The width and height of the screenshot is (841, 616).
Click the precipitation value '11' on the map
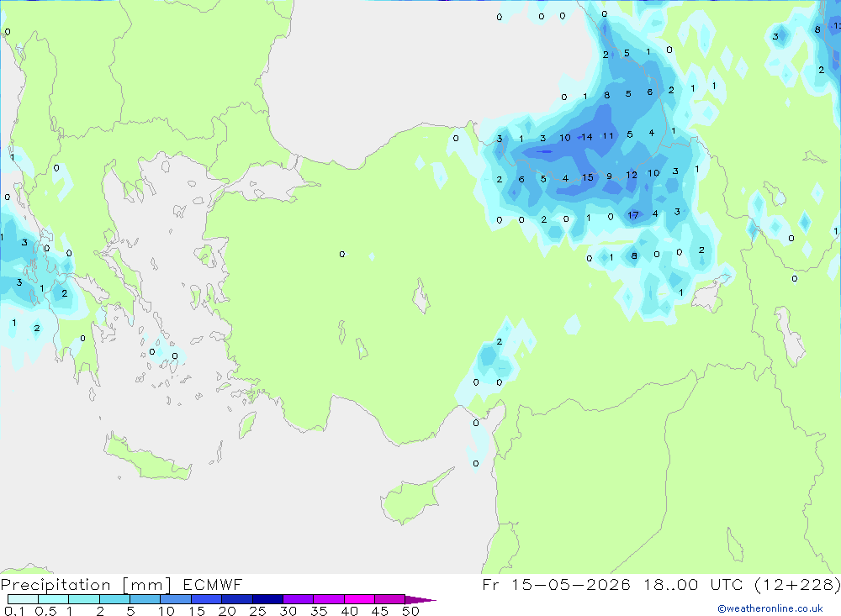(608, 135)
